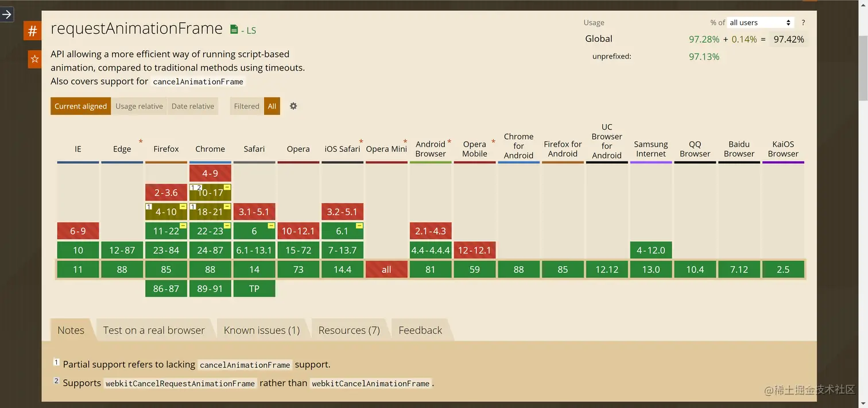Viewport: 868px width, 408px height.
Task: Click the Chrome 4-9 unsupported cell
Action: pyautogui.click(x=210, y=173)
